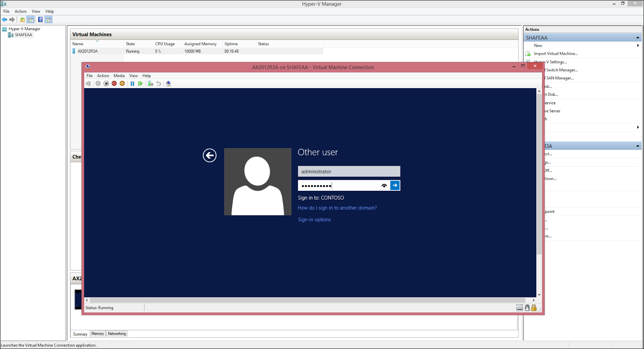The image size is (644, 349).
Task: Click horizontal scrollbar left arrow in VM Connection
Action: pyautogui.click(x=87, y=300)
